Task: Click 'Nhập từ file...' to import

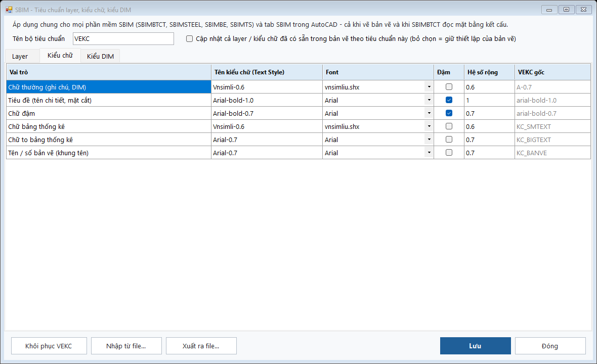Action: tap(126, 346)
